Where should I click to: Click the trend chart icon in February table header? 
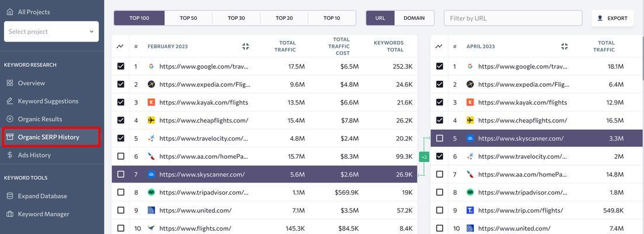pyautogui.click(x=120, y=46)
